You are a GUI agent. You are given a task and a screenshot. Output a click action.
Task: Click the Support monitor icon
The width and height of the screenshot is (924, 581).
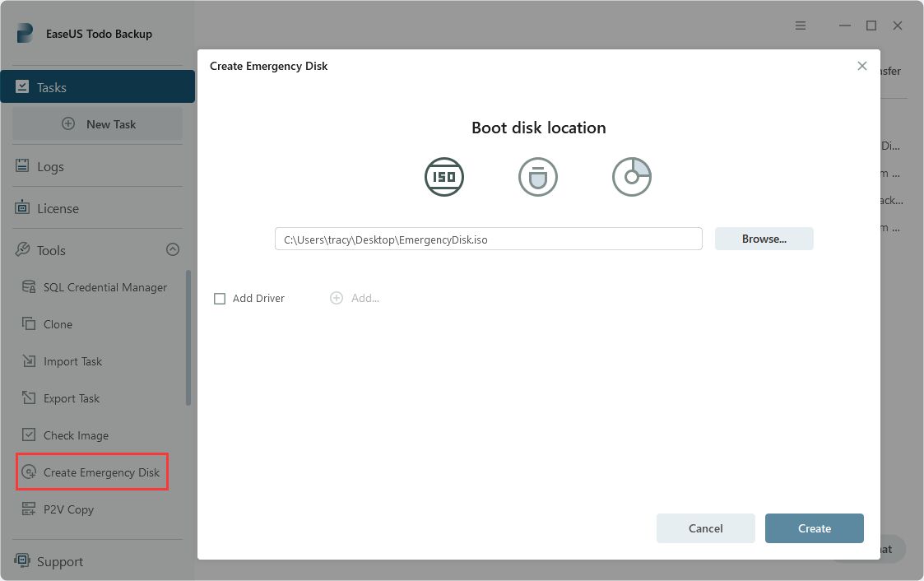22,560
